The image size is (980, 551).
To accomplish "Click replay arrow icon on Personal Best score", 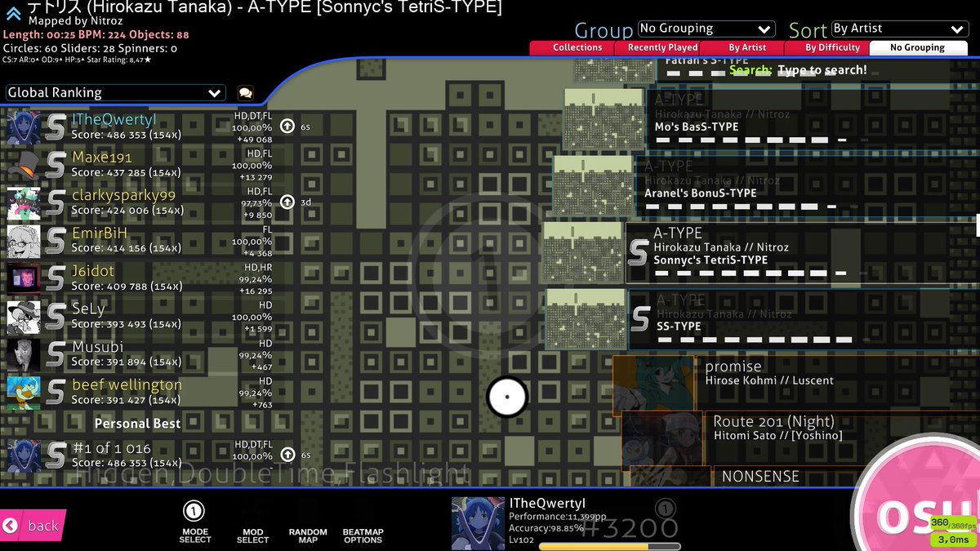I will tap(287, 455).
